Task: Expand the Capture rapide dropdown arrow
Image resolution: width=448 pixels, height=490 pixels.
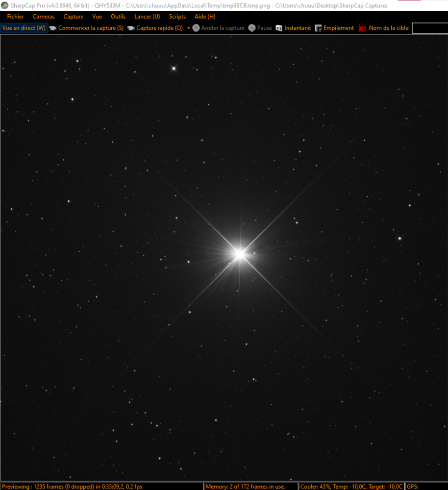Action: [189, 28]
